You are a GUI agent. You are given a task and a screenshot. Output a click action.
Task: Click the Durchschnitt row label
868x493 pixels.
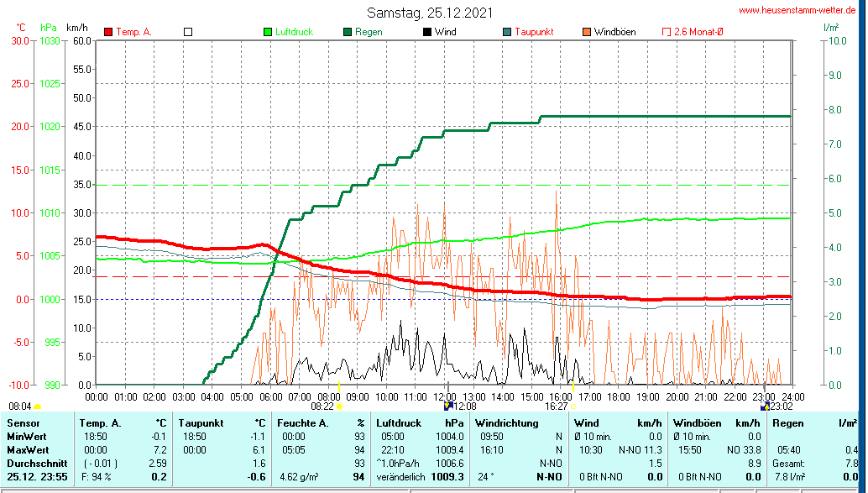[x=37, y=463]
